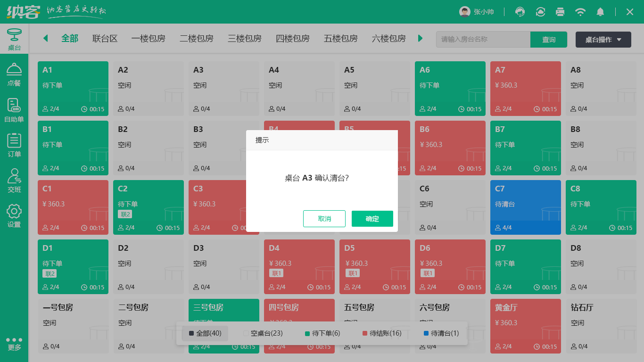This screenshot has height=362, width=644.
Task: Click the table name search field
Action: tap(483, 40)
